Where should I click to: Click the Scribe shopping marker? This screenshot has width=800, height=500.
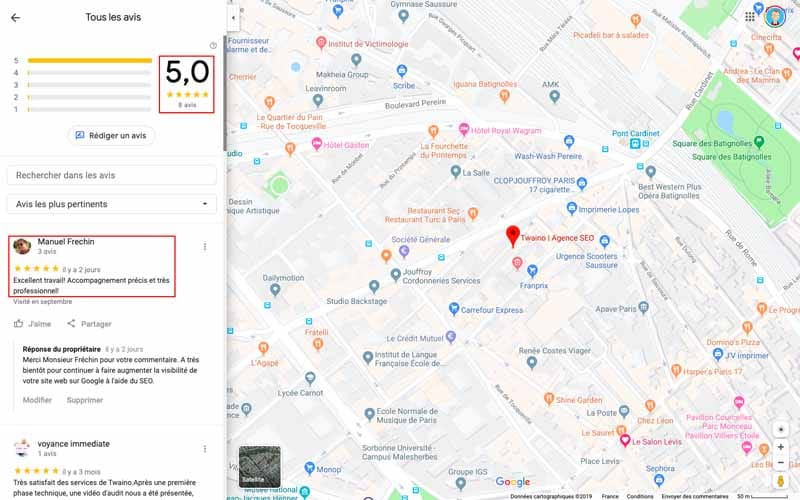(402, 71)
